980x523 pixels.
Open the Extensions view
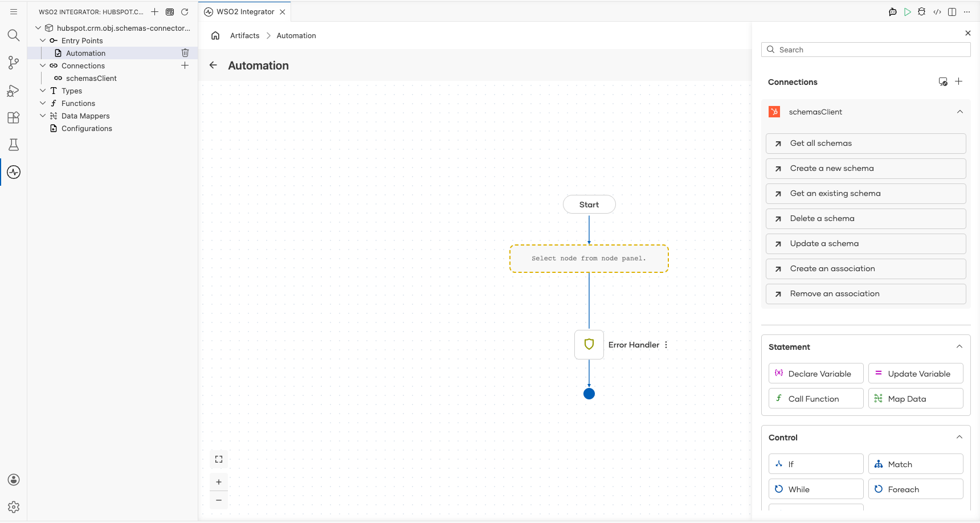14,117
